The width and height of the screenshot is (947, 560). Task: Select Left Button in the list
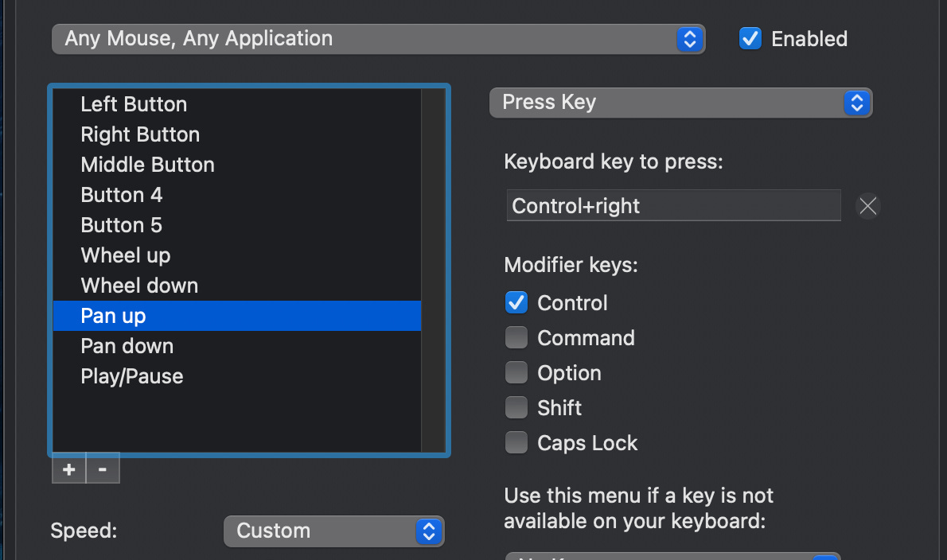(134, 104)
